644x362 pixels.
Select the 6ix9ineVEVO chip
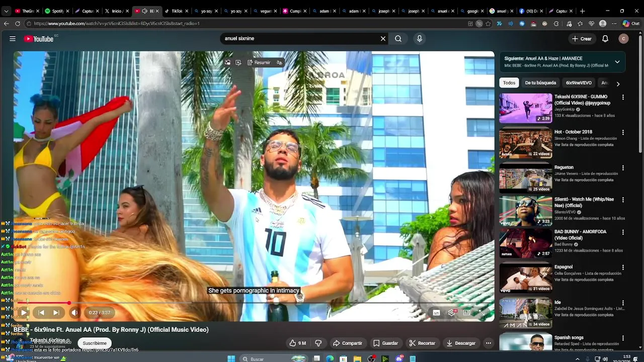point(579,83)
